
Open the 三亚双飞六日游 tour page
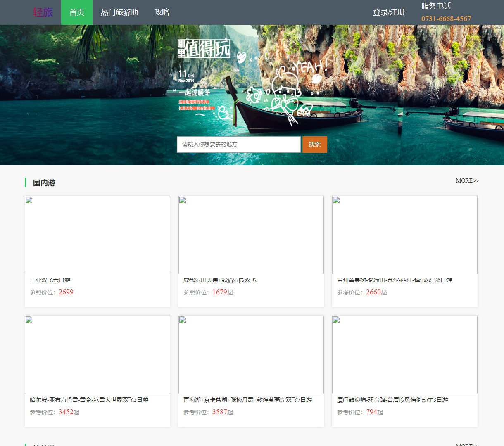(50, 280)
